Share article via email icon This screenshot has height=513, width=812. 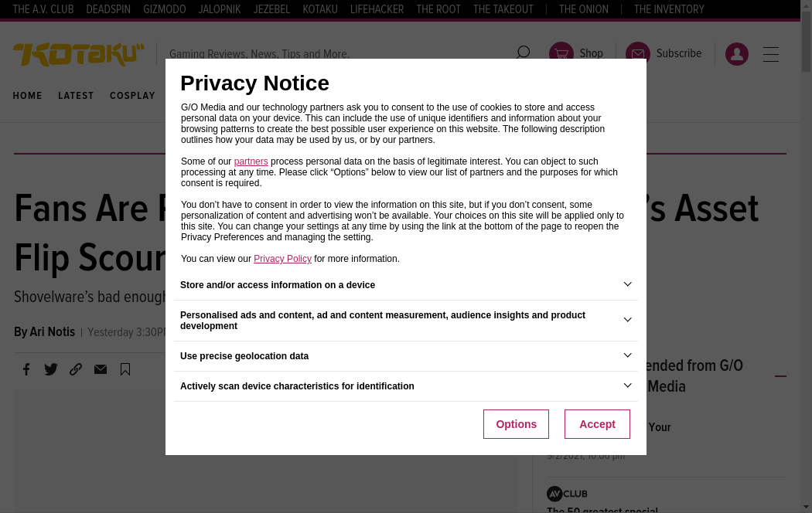(x=101, y=369)
